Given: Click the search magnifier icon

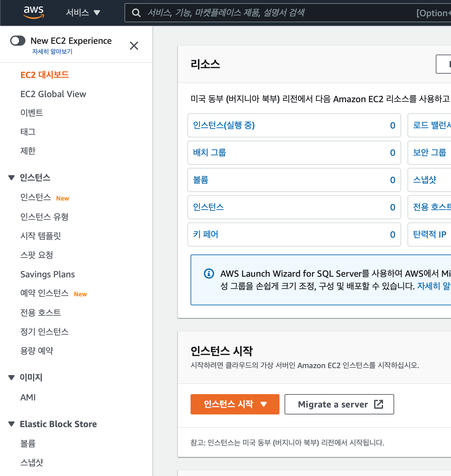Looking at the screenshot, I should point(136,13).
